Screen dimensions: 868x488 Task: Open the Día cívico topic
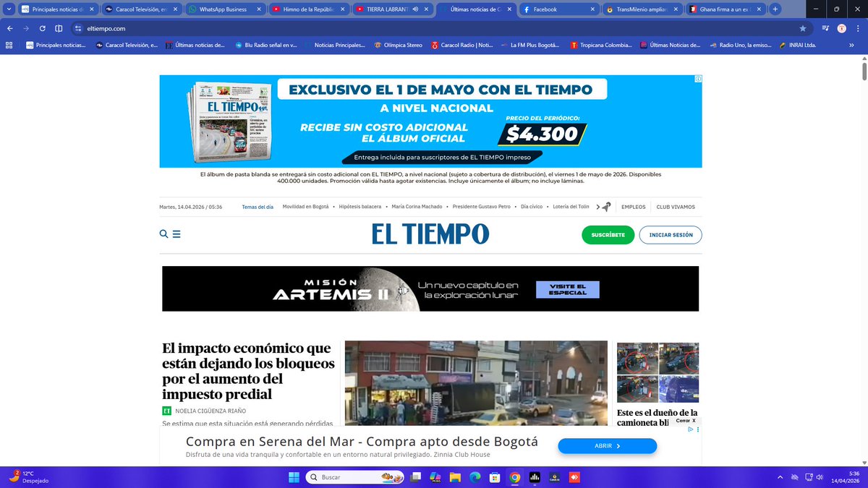532,207
